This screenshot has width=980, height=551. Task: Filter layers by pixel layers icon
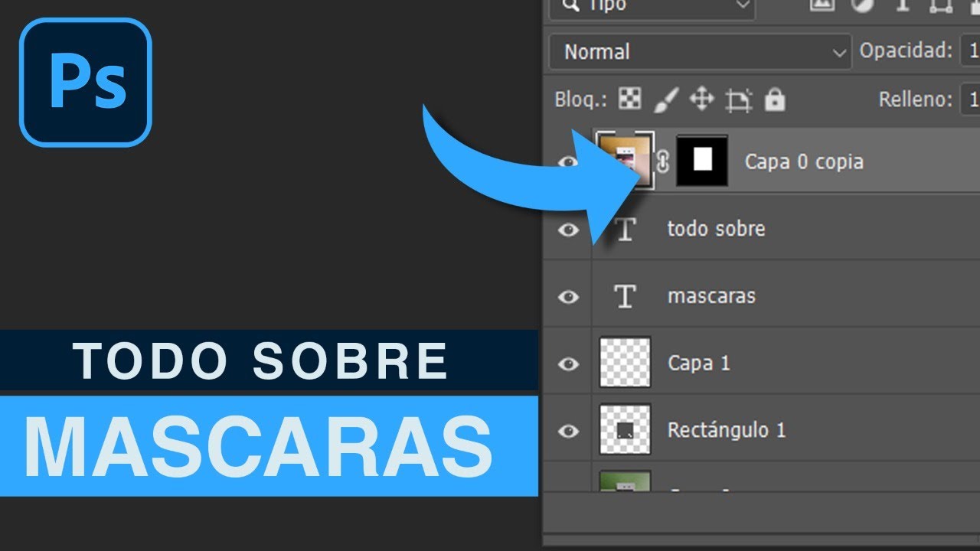coord(822,5)
